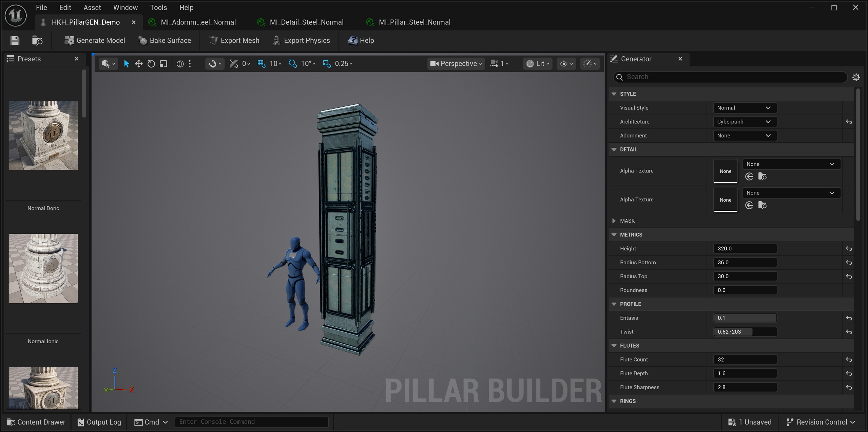868x432 pixels.
Task: Open the Architecture Cyberpunk dropdown
Action: tap(745, 122)
